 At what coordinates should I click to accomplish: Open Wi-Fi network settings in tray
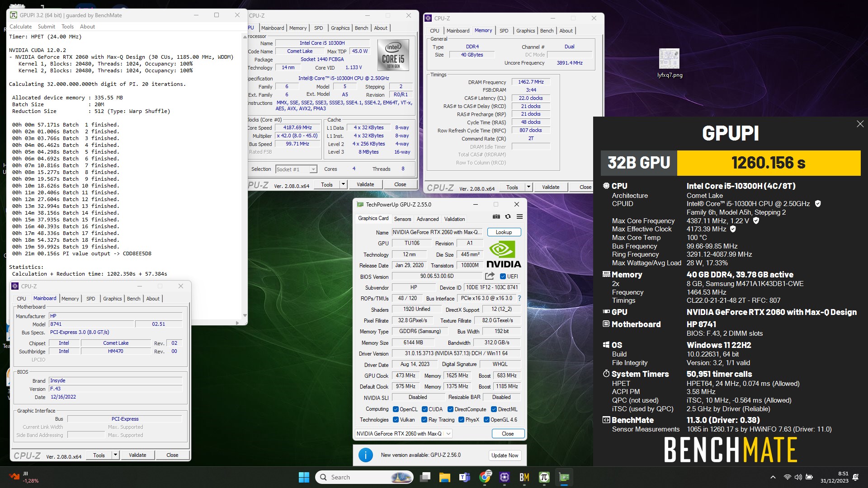click(x=787, y=477)
